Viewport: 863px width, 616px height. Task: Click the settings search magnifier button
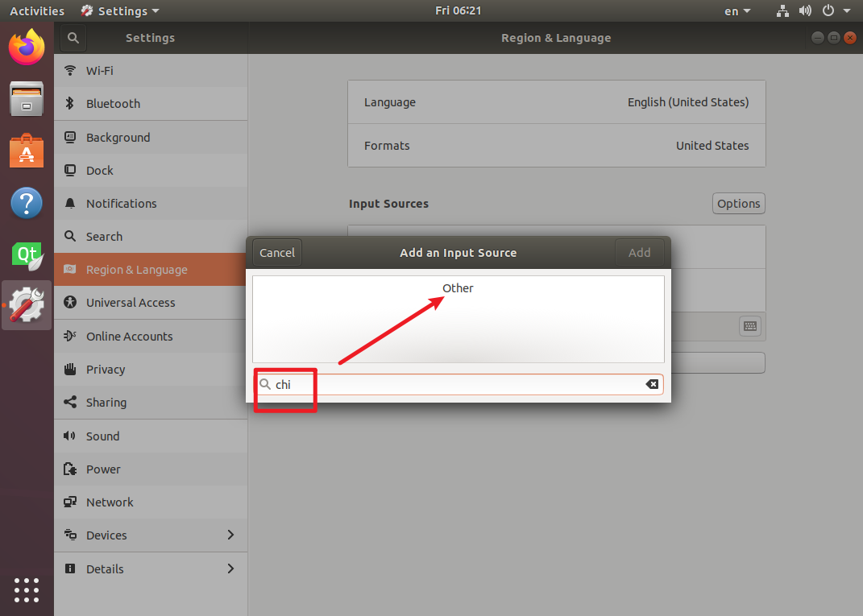(73, 38)
